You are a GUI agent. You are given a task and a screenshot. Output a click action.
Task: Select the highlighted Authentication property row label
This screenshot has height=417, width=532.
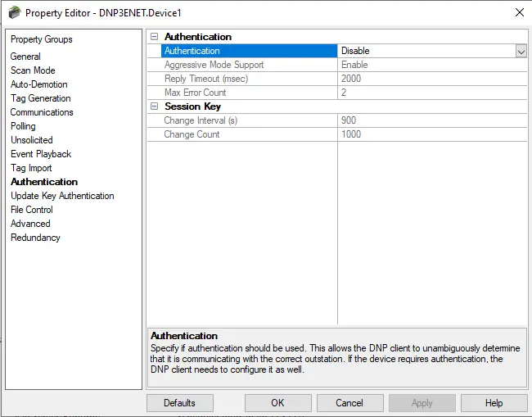coord(250,51)
